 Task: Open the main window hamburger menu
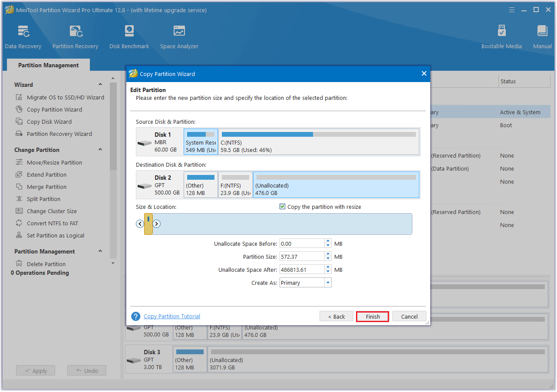point(513,10)
